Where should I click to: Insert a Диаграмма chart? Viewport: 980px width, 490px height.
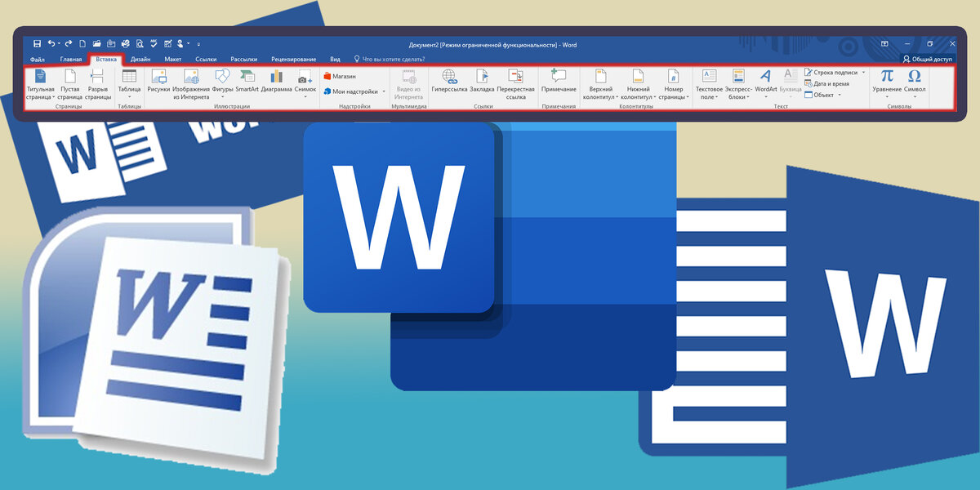(x=276, y=82)
